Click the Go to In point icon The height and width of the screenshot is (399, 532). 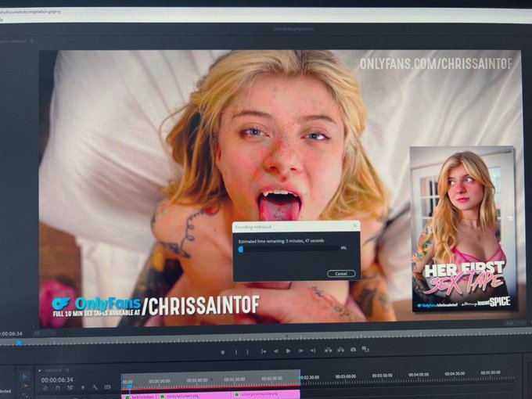click(264, 351)
